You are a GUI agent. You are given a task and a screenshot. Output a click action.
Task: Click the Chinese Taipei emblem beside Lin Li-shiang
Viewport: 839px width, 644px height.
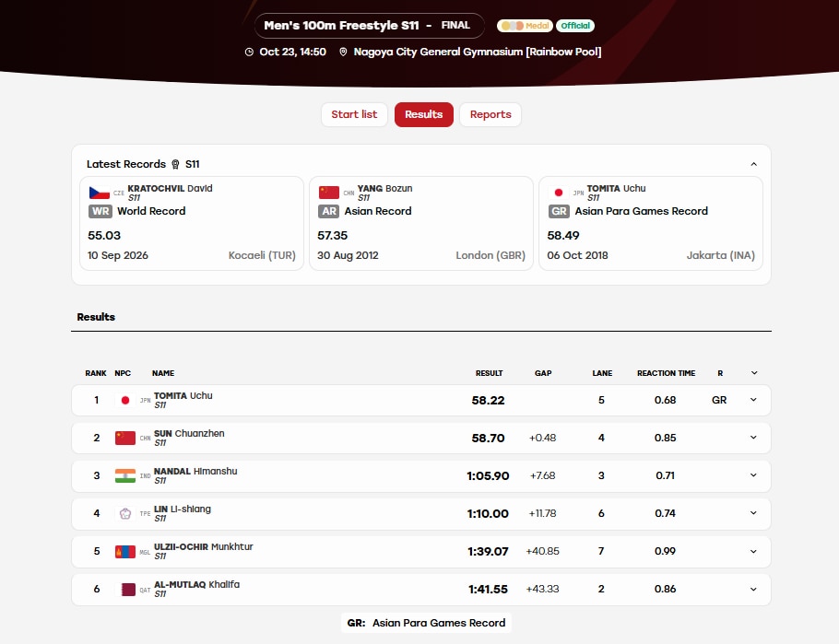click(x=125, y=513)
